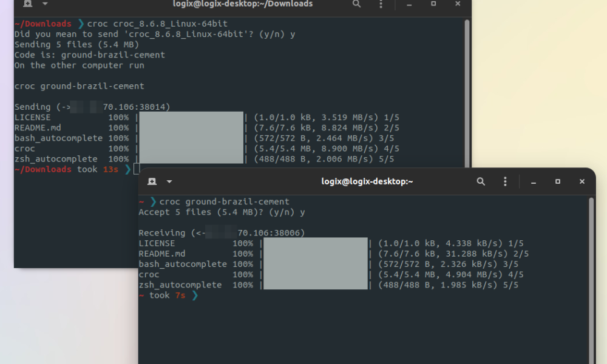Click the 'Accept 5 files (5.4 MB)? (y/n) y' line
607x364 pixels.
tap(222, 212)
